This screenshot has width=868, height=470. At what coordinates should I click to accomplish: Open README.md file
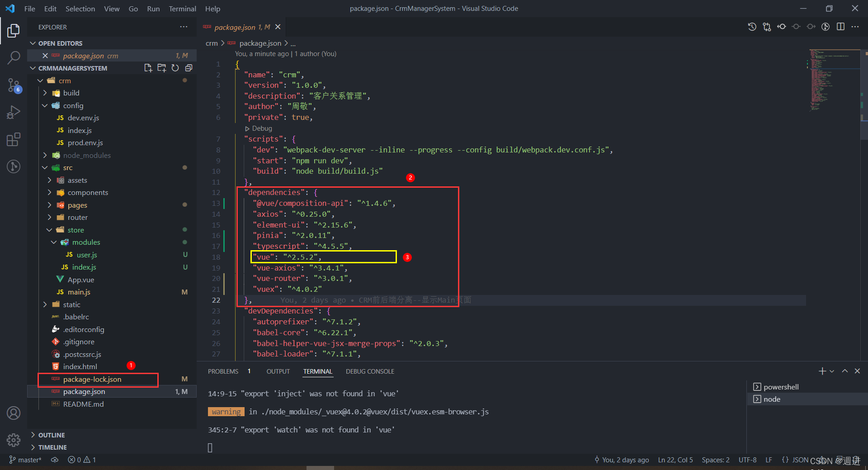(84, 404)
